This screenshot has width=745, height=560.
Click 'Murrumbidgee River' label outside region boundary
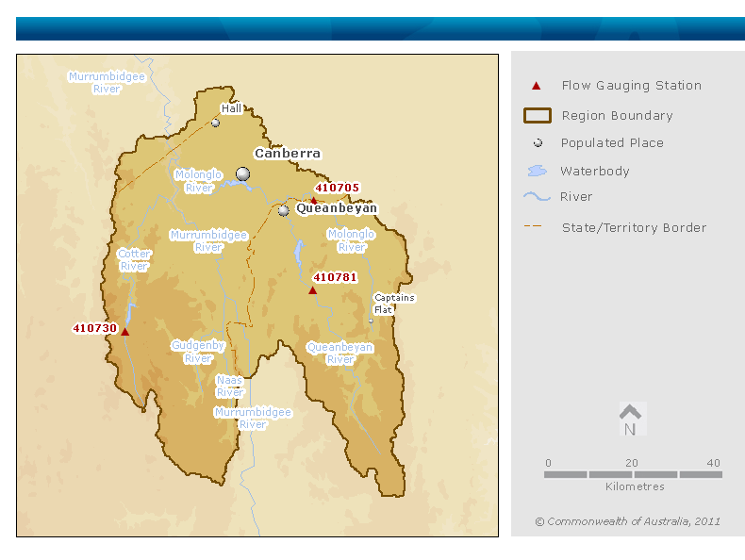(107, 83)
